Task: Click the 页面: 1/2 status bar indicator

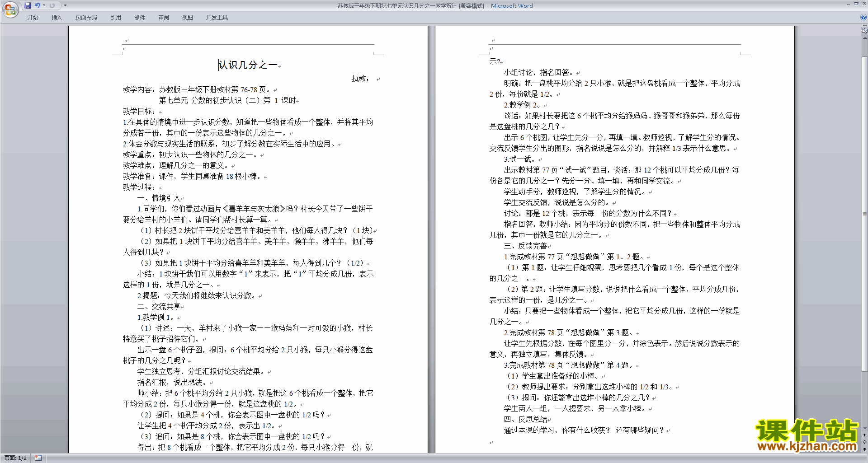Action: point(15,458)
